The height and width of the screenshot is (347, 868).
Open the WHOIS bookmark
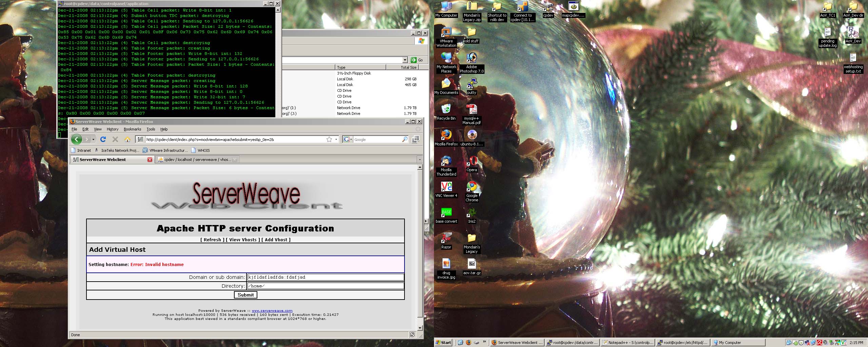[x=200, y=150]
